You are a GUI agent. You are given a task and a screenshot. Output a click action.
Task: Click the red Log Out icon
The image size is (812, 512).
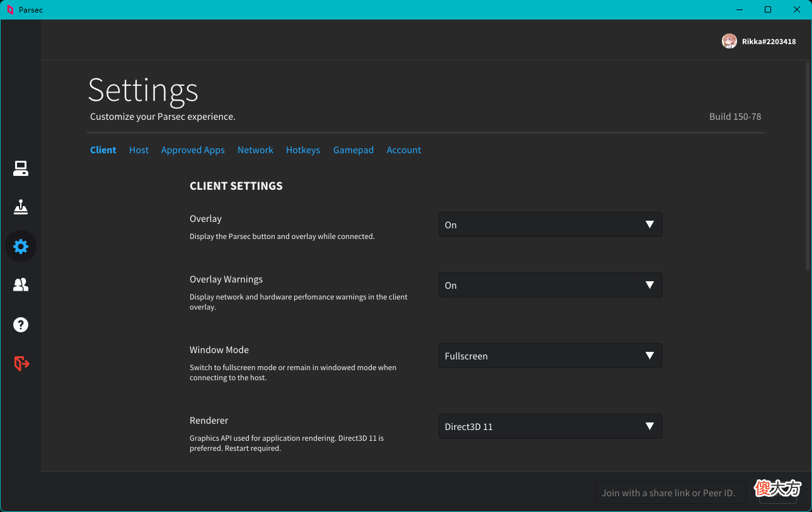click(x=21, y=363)
